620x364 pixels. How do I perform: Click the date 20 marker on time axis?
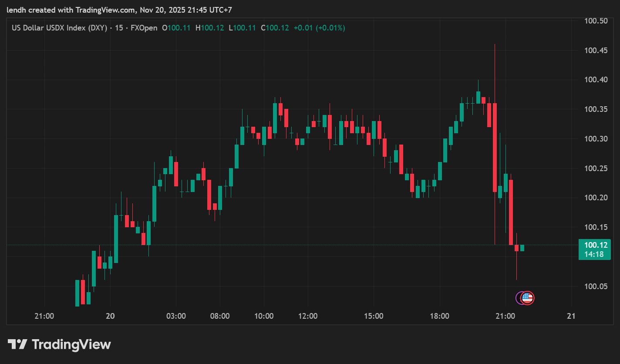click(x=110, y=316)
